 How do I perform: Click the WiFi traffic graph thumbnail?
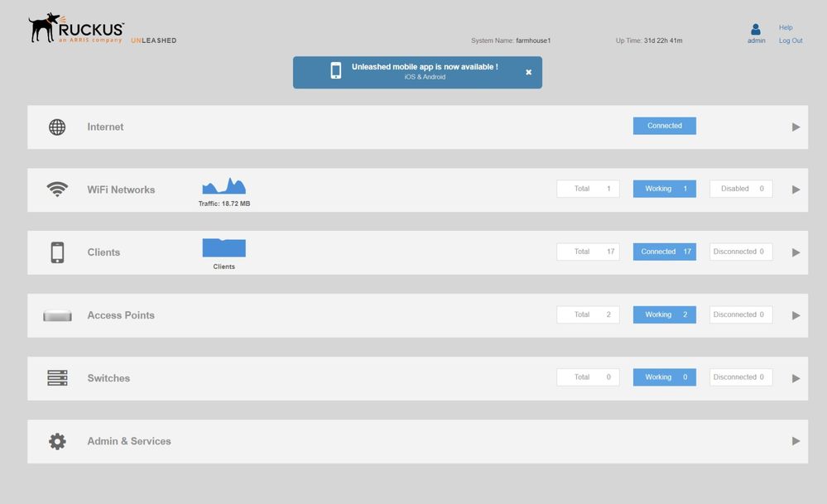click(x=224, y=186)
